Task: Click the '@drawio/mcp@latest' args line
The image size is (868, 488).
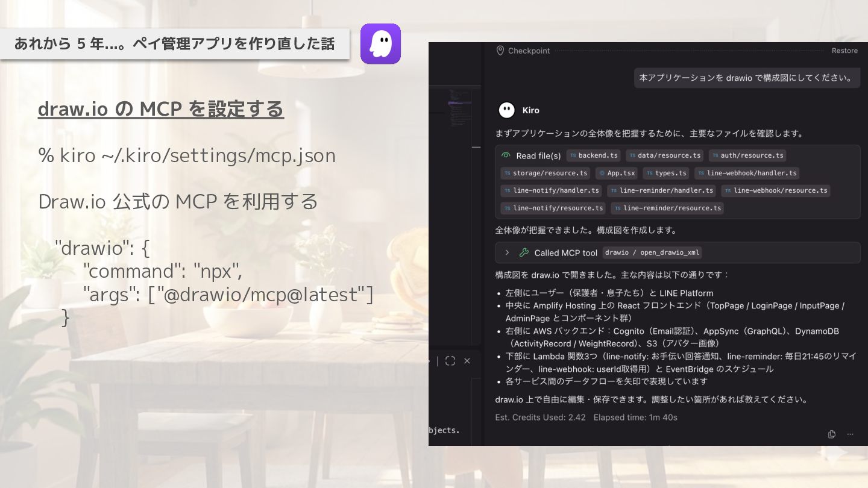Action: [x=228, y=295]
